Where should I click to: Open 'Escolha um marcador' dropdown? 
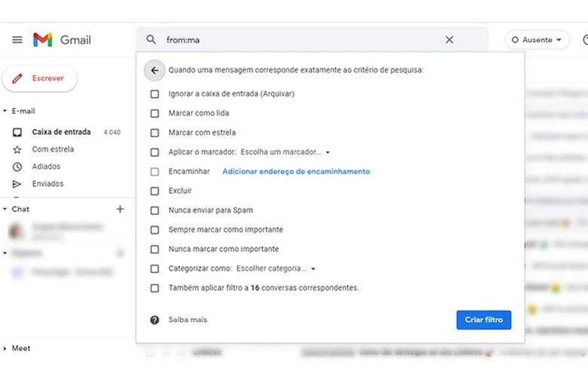click(285, 152)
